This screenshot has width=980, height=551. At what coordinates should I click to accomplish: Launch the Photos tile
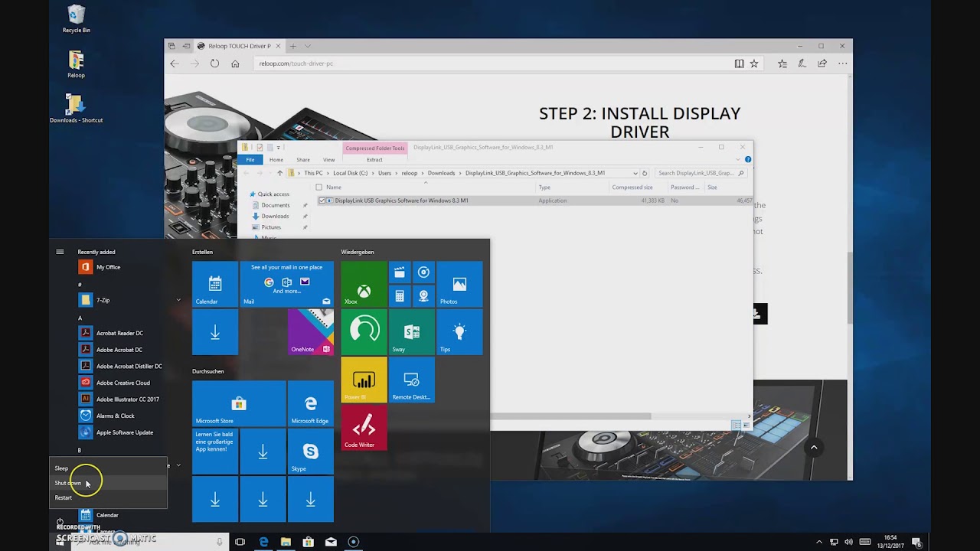pyautogui.click(x=459, y=285)
